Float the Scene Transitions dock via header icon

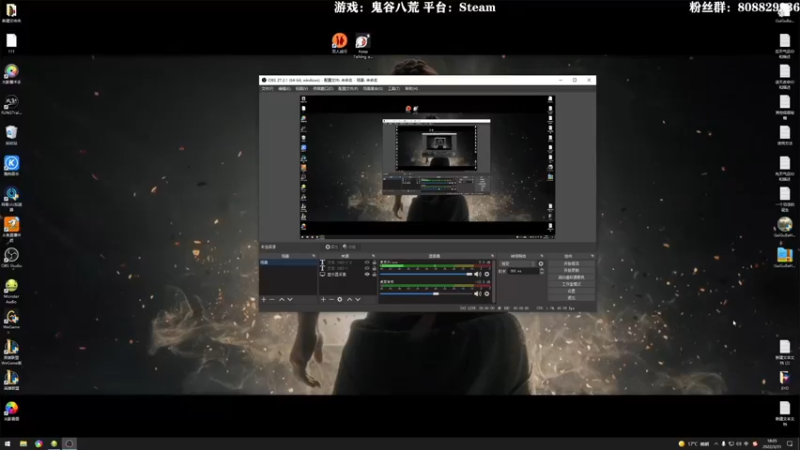pos(541,256)
